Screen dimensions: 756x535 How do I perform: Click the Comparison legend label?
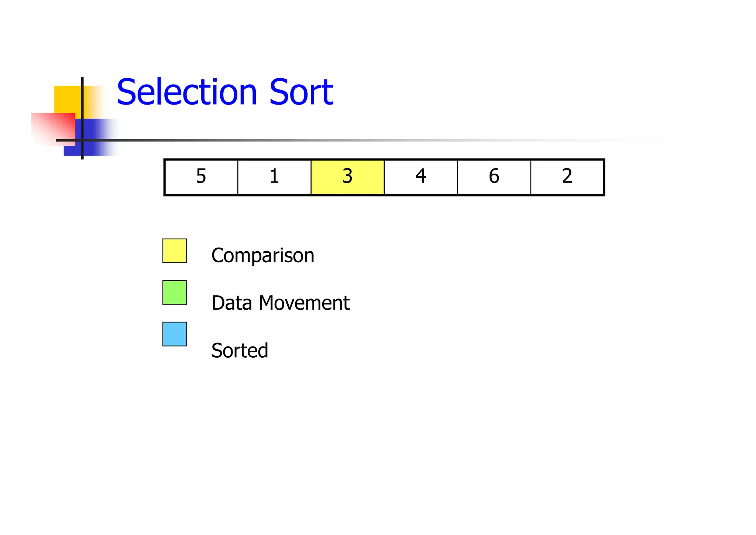point(262,256)
